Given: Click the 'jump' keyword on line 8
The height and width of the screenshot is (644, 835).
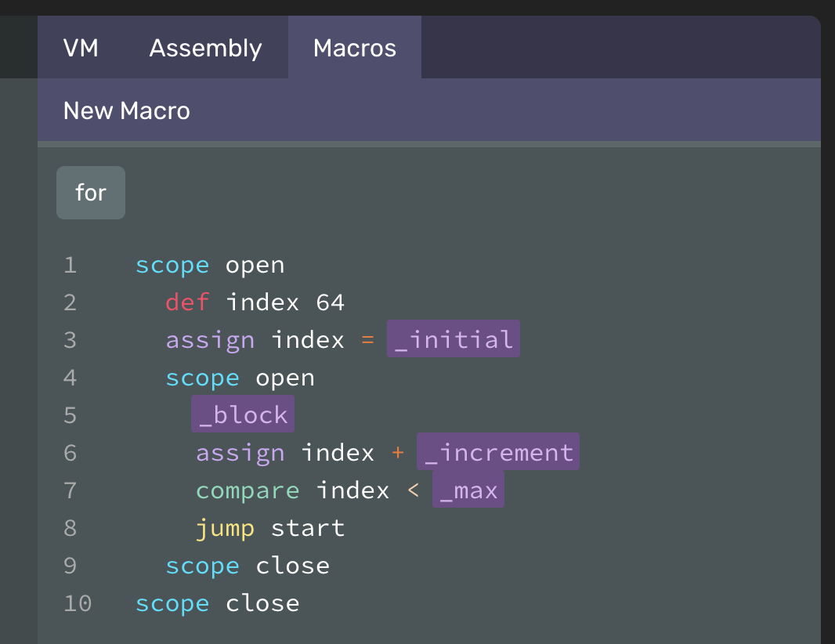Looking at the screenshot, I should (x=225, y=527).
